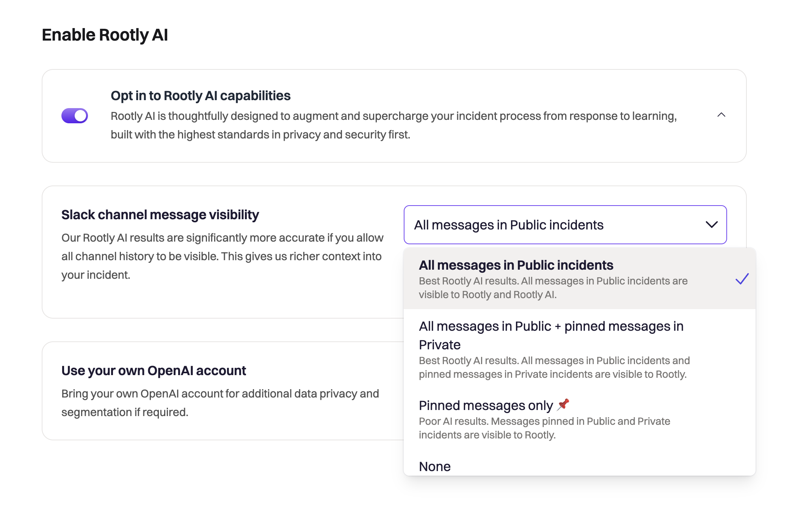The height and width of the screenshot is (509, 812).
Task: Select Pinned messages only option
Action: point(486,405)
